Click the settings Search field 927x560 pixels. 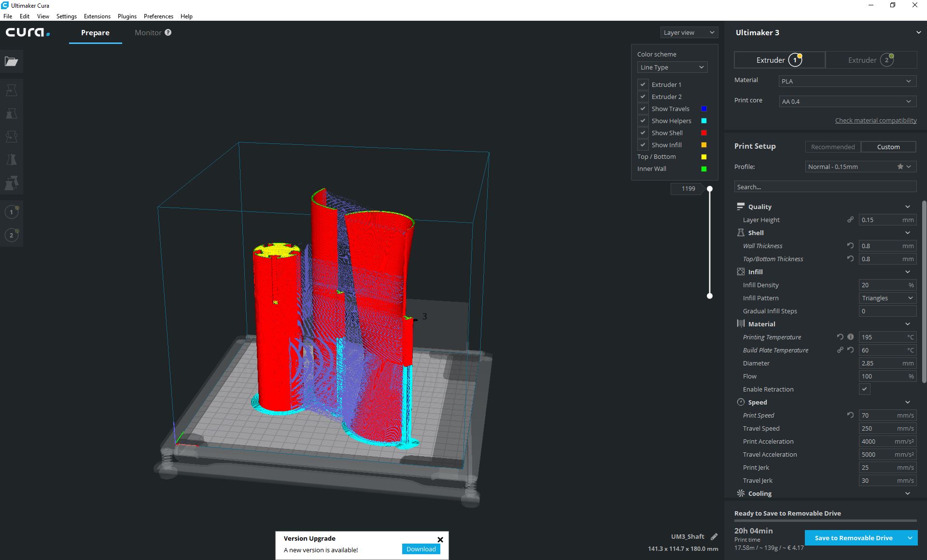point(825,187)
